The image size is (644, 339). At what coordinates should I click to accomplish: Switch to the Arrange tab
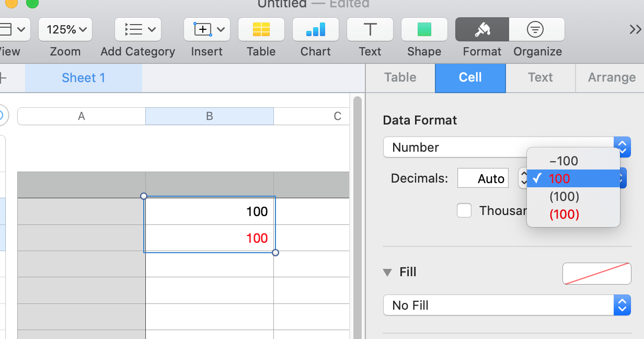pos(612,77)
